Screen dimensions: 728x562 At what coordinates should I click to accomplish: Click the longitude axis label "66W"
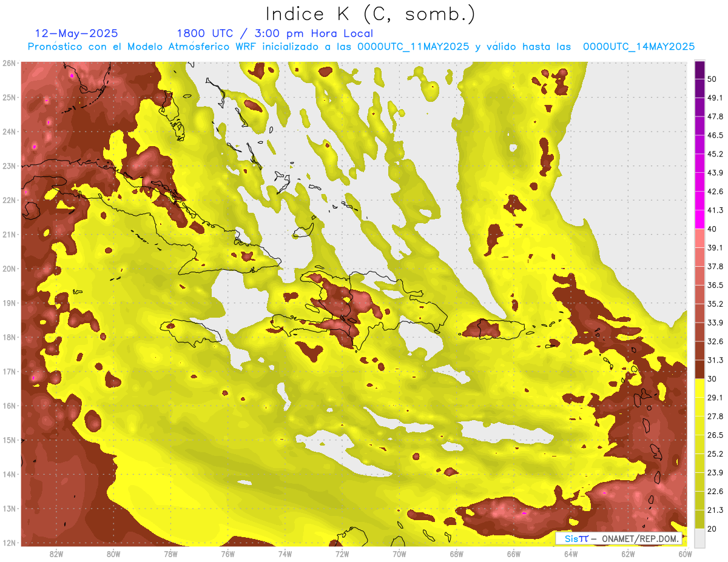coord(513,554)
